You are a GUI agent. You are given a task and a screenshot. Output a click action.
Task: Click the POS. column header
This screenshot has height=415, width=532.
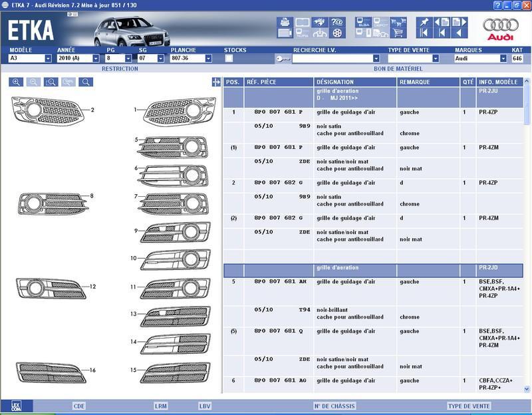click(233, 82)
